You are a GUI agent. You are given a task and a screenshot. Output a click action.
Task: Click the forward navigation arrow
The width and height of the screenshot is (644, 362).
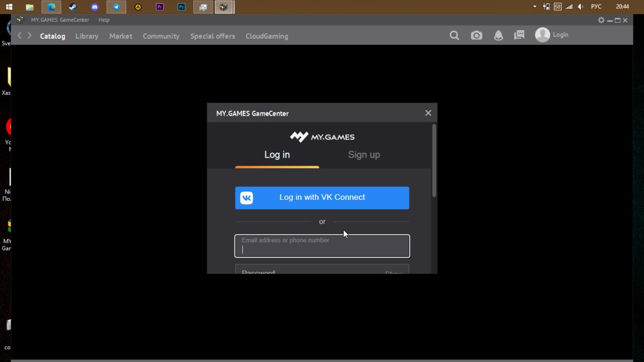click(x=30, y=36)
